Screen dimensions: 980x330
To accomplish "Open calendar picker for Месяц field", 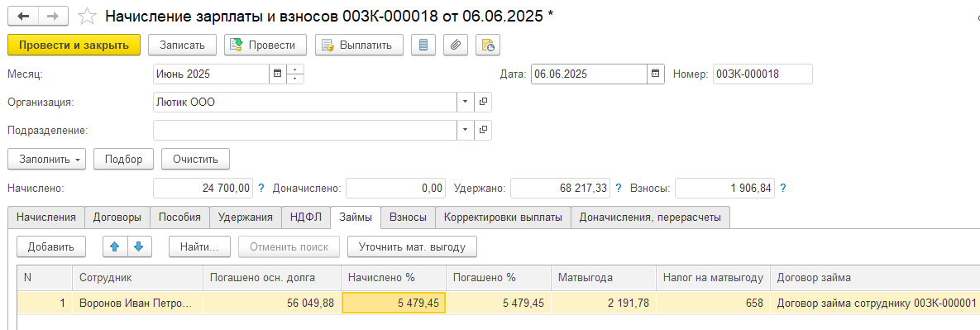I will click(278, 74).
